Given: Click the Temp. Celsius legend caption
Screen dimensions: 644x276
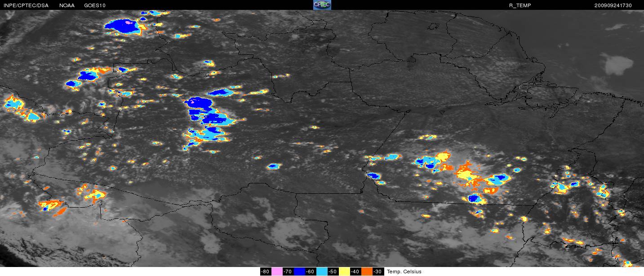Looking at the screenshot, I should tap(404, 272).
